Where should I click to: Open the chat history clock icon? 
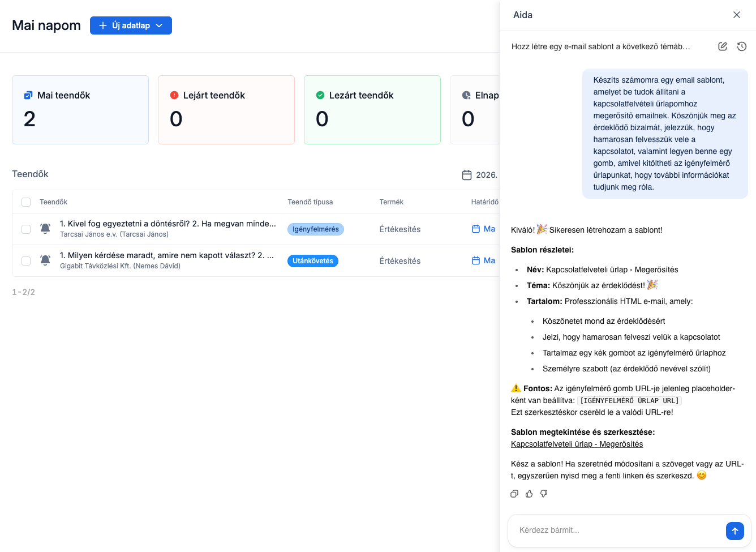coord(742,46)
